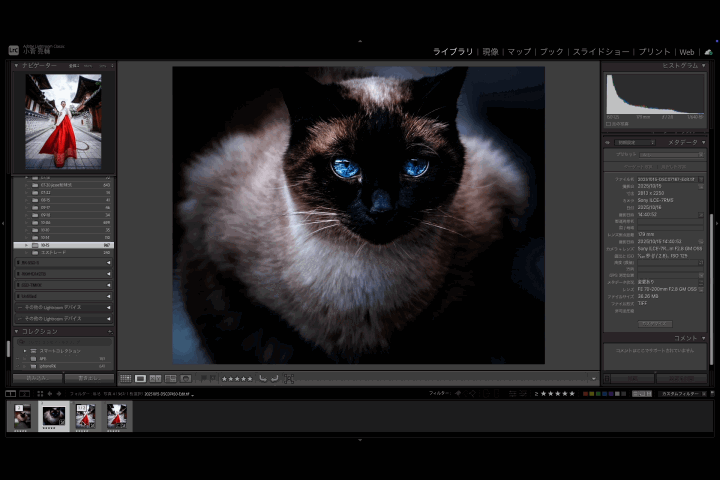The height and width of the screenshot is (480, 720).
Task: Expand the スマートコレクション set
Action: (25, 351)
